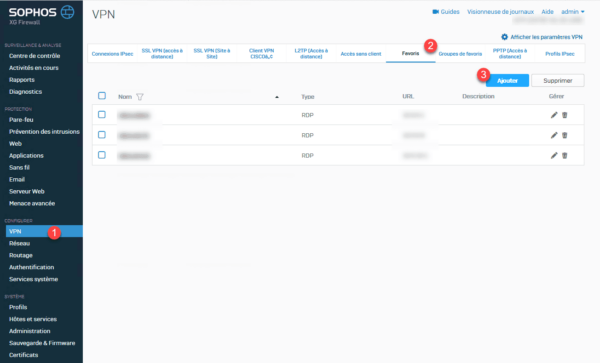Click the Aide link

pos(547,12)
